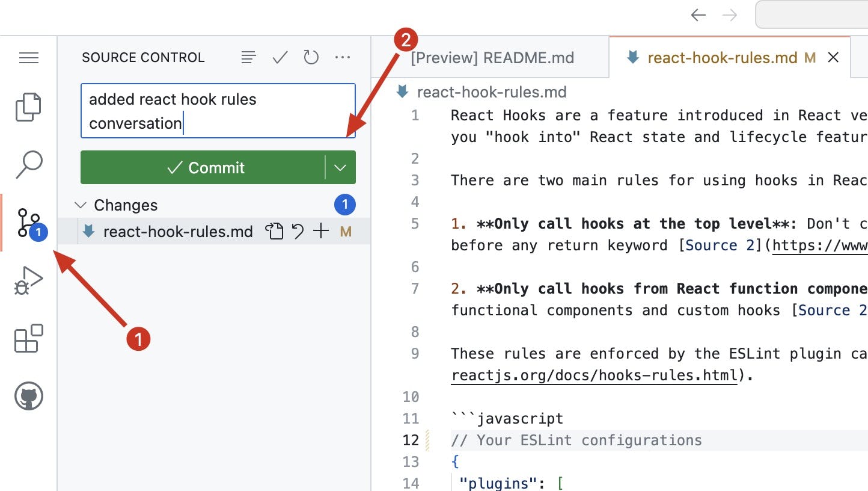Click line number 12 in the gutter
868x491 pixels.
coord(411,440)
